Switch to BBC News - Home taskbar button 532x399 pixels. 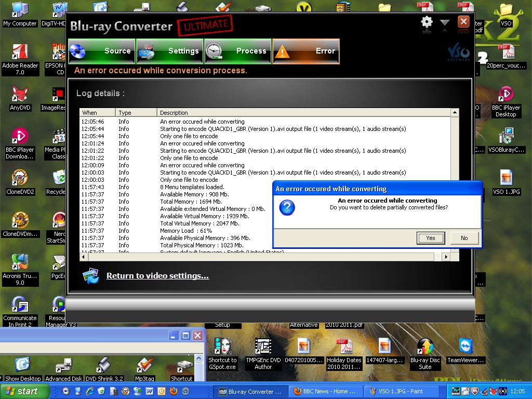click(x=325, y=392)
